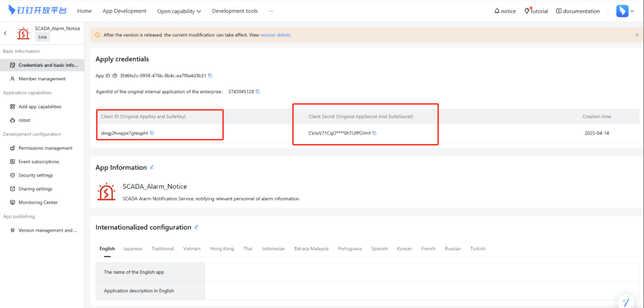
Task: Select the Korean language tab
Action: click(404, 249)
